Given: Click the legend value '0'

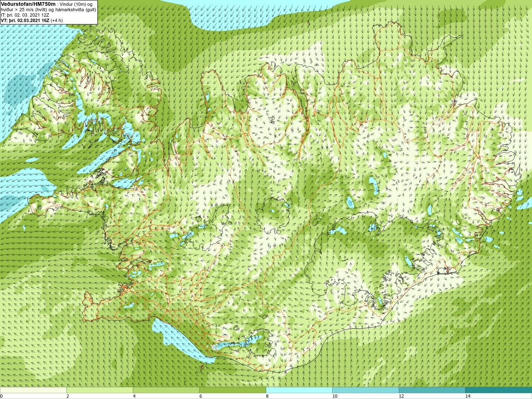Looking at the screenshot, I should pyautogui.click(x=2, y=396).
